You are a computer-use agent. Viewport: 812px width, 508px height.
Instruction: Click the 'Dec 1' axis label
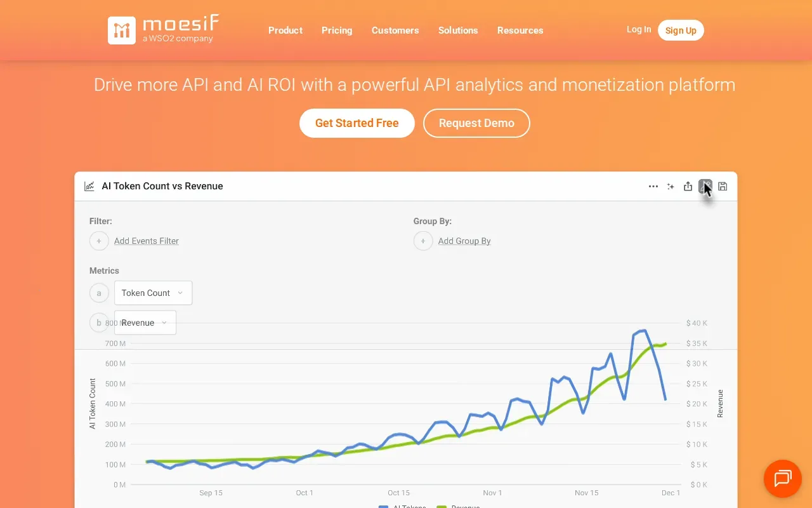(x=671, y=493)
